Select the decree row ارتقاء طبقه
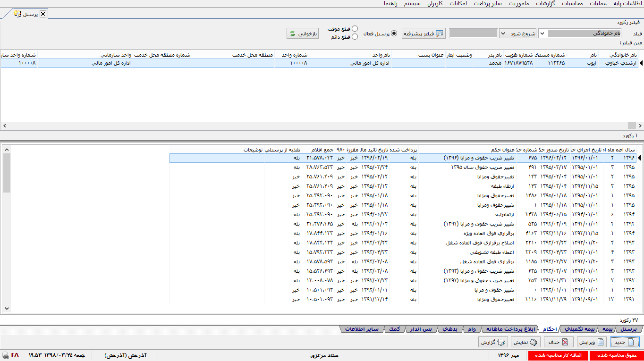Viewport: 644px width, 361px height. [403, 186]
